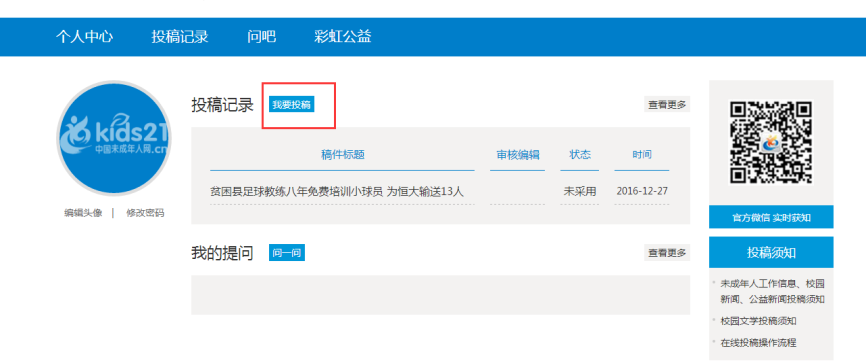Click the 稿件标题 column header
Viewport: 866px width, 363px height.
click(342, 155)
